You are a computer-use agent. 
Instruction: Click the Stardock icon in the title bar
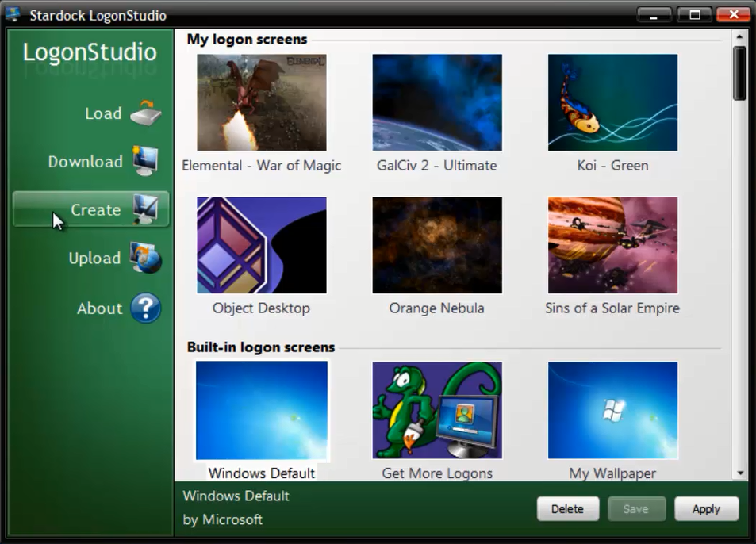13,13
